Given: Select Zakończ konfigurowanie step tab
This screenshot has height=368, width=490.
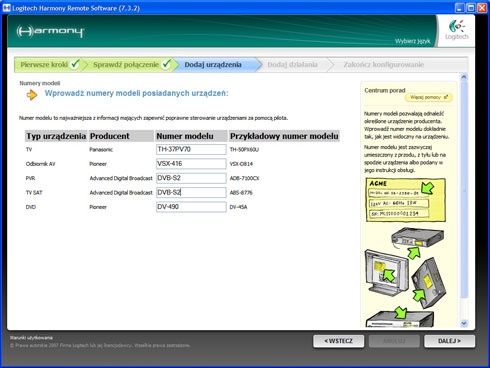Looking at the screenshot, I should 384,65.
